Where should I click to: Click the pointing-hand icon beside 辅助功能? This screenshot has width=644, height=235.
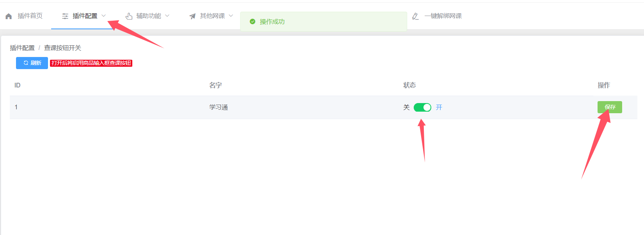129,16
